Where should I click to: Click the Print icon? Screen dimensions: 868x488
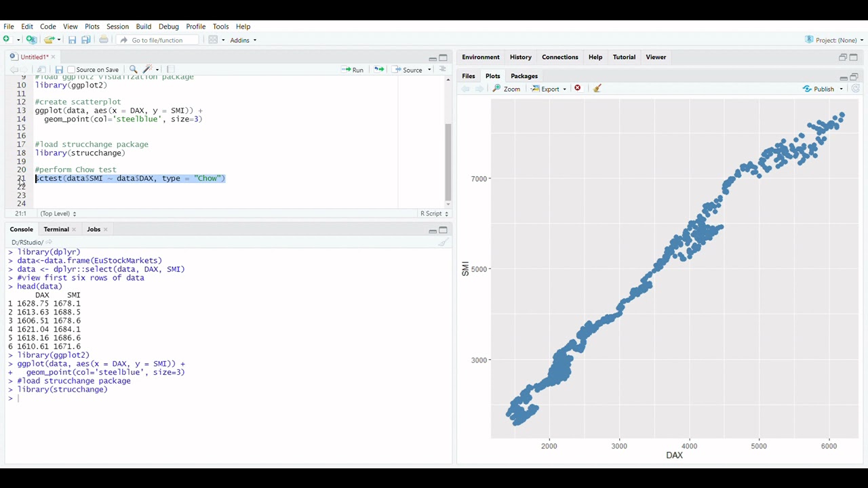[104, 40]
